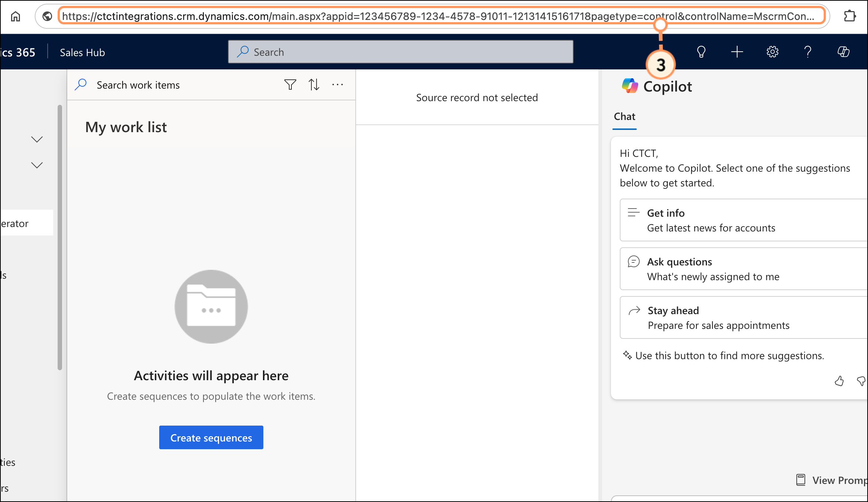The height and width of the screenshot is (502, 868).
Task: Open the question mark help icon
Action: click(808, 52)
